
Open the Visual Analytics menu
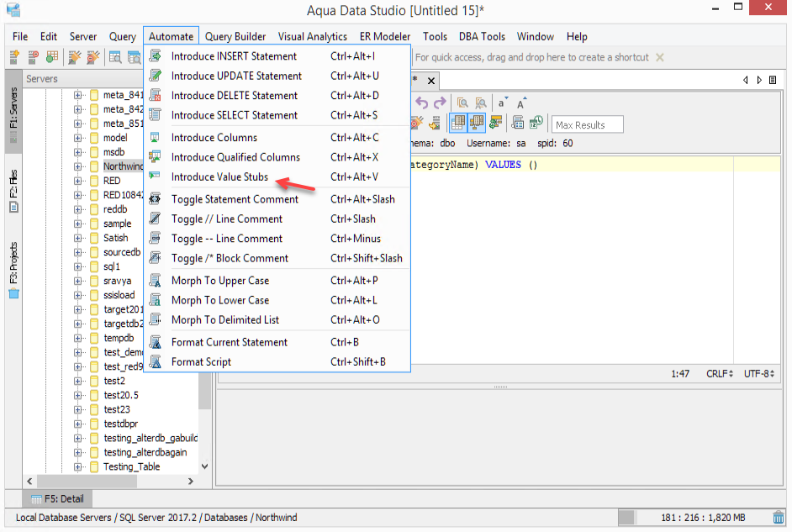(x=313, y=36)
